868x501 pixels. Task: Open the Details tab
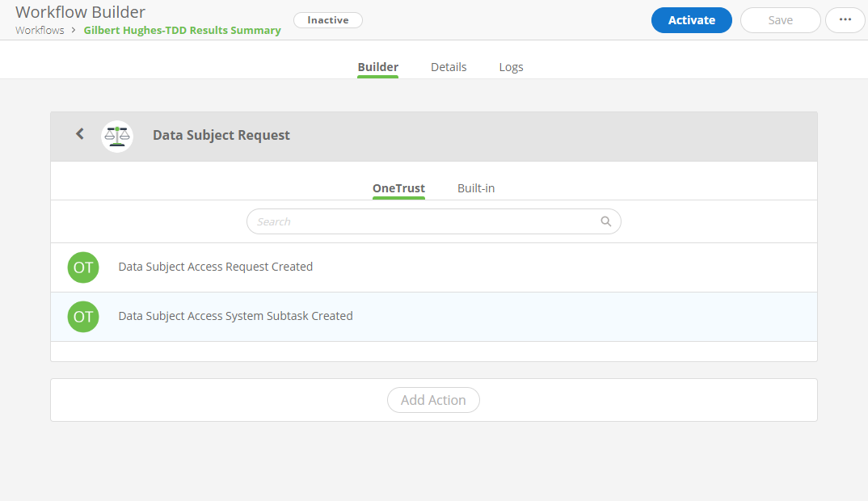pos(449,67)
